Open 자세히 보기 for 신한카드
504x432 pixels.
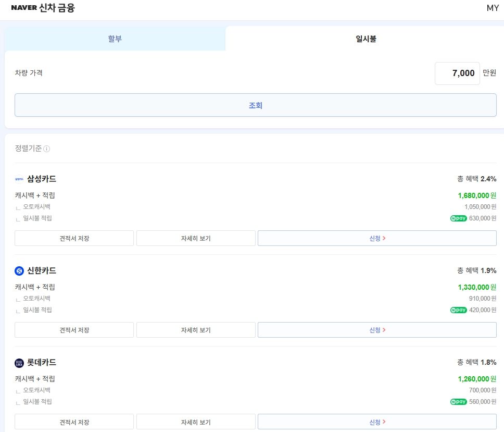click(x=196, y=330)
